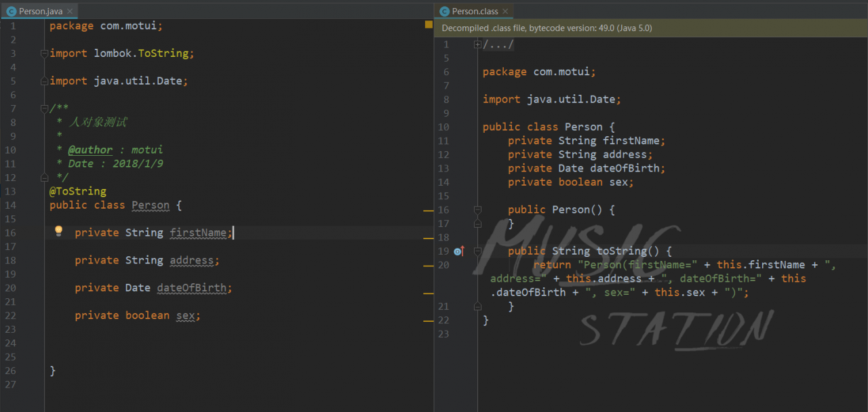
Task: Click the dateOfBirth field name in Person.java
Action: click(193, 288)
